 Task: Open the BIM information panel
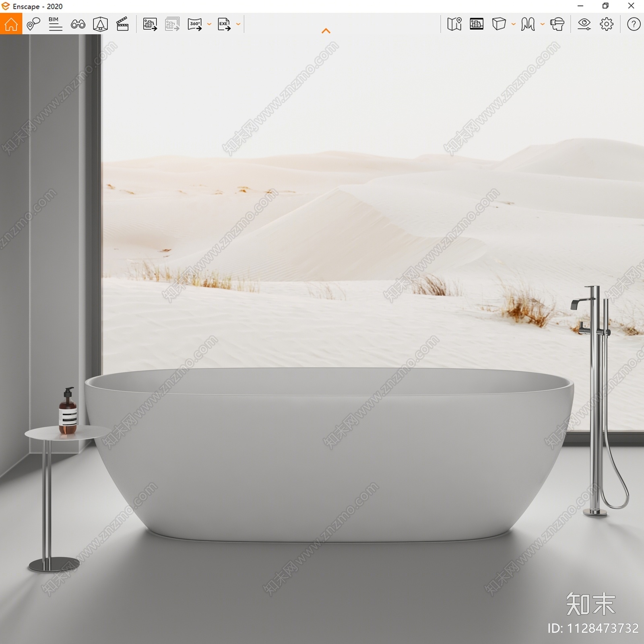point(55,24)
